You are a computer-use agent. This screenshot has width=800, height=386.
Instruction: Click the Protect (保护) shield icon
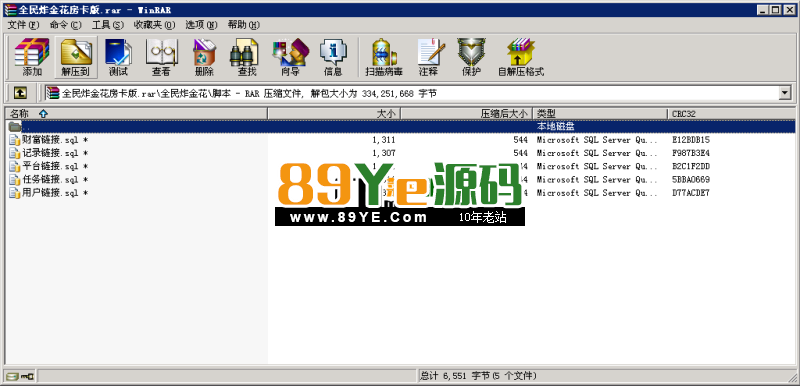tap(471, 57)
